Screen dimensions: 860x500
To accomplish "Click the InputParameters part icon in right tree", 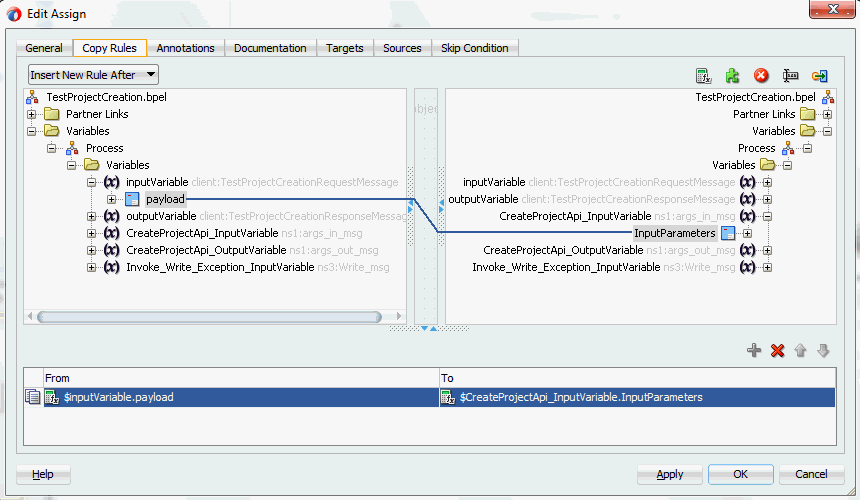I will pyautogui.click(x=728, y=233).
